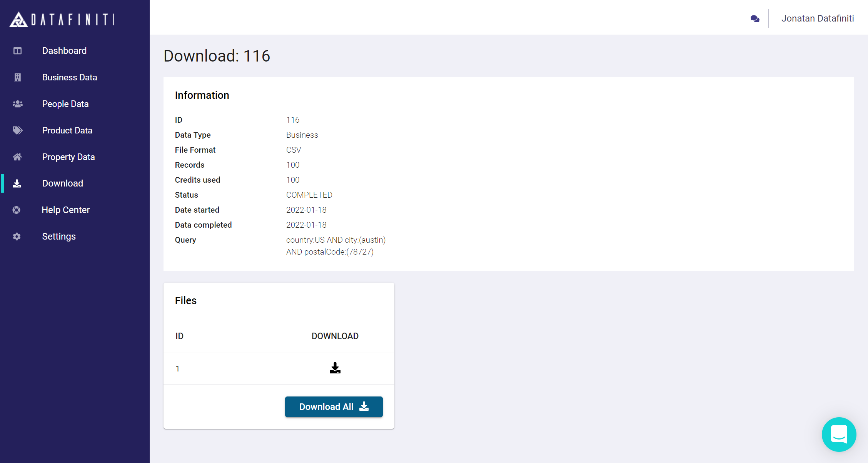Click the file row with ID 1

[177, 369]
